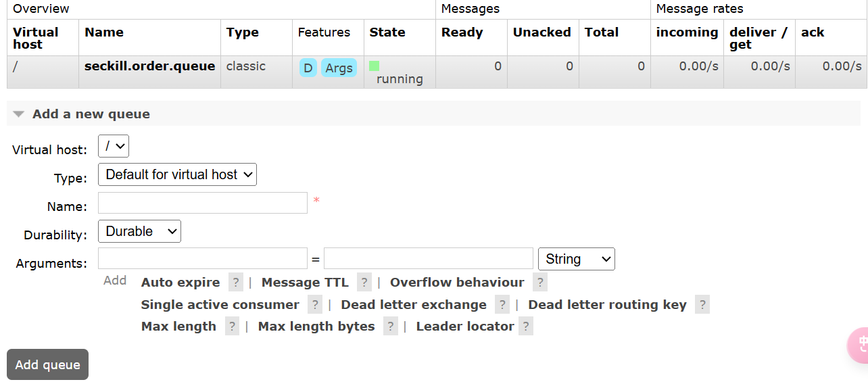Change the Durability dropdown set to Durable

pyautogui.click(x=139, y=231)
